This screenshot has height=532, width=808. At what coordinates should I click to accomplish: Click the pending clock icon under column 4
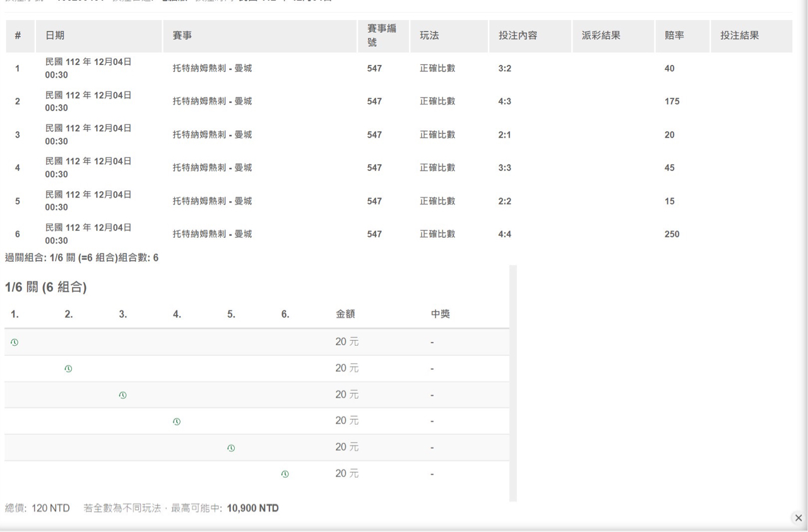tap(177, 422)
